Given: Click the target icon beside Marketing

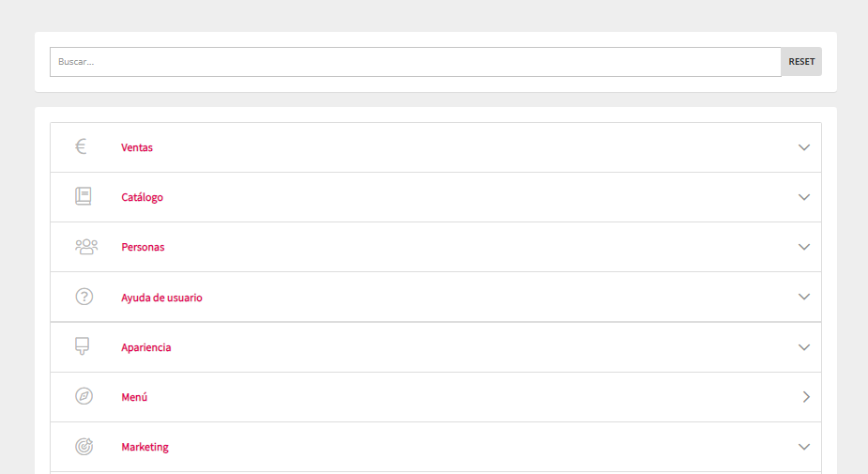Looking at the screenshot, I should 84,447.
